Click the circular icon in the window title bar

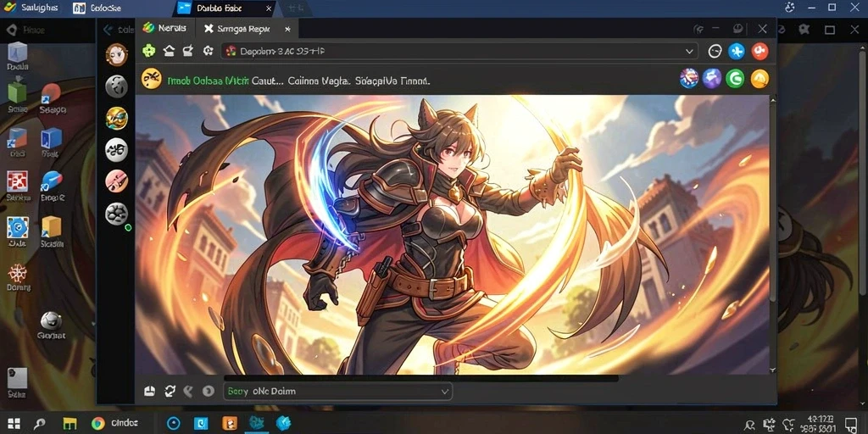click(738, 28)
